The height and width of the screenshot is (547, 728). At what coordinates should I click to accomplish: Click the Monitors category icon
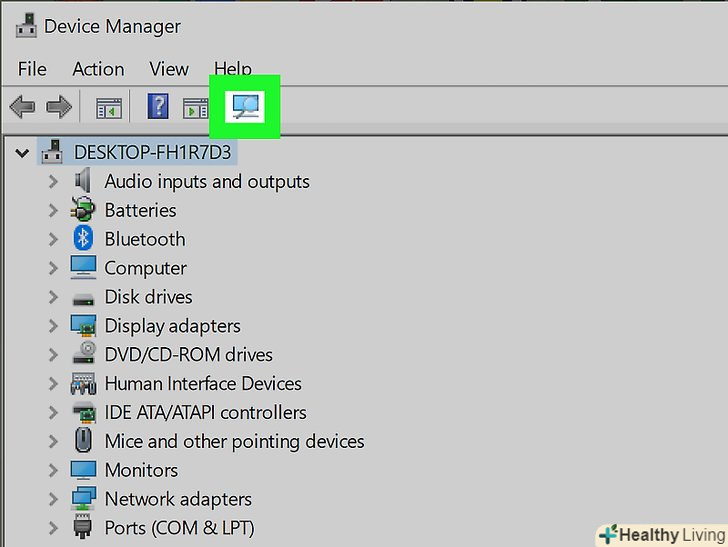click(x=83, y=470)
